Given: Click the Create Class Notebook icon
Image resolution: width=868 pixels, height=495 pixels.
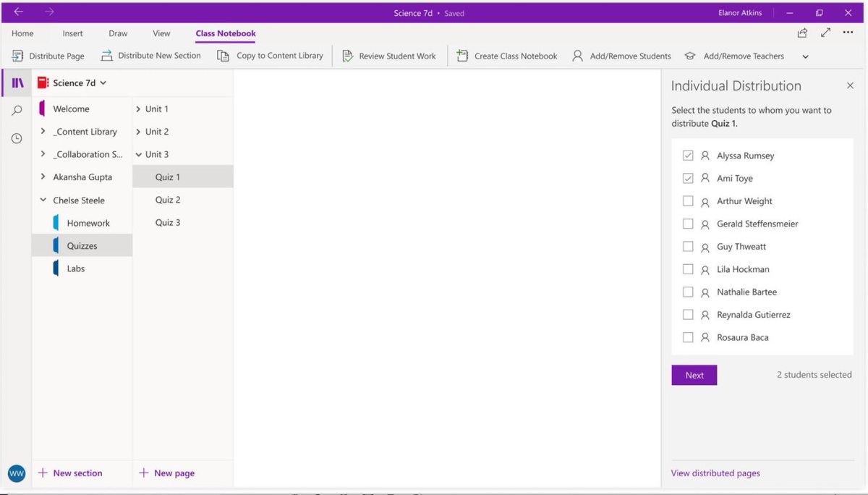Looking at the screenshot, I should click(462, 56).
